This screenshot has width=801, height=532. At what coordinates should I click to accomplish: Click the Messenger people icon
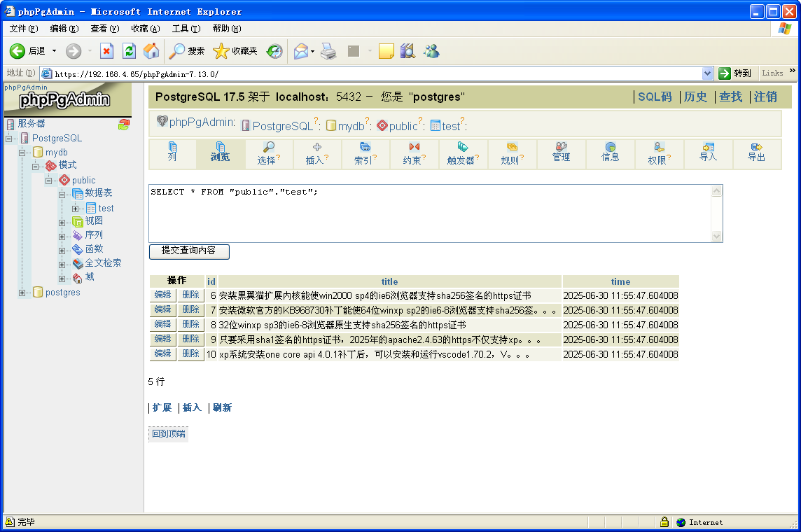(432, 51)
